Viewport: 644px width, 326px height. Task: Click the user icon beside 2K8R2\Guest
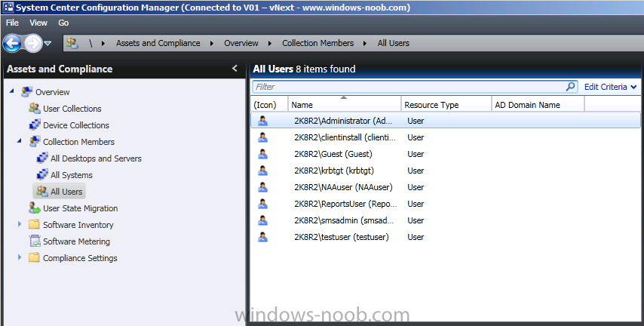(x=263, y=154)
